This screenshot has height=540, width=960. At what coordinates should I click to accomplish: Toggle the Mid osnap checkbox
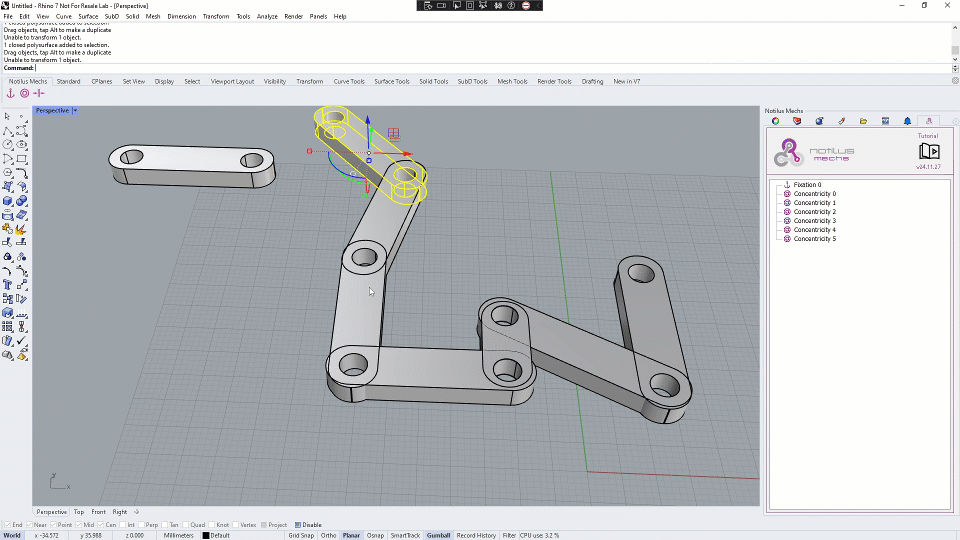(x=78, y=525)
